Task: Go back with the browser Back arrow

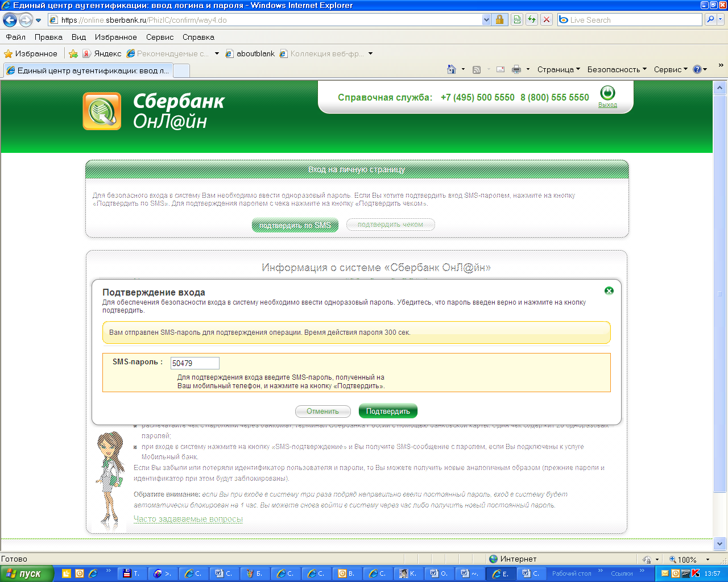Action: pyautogui.click(x=10, y=20)
